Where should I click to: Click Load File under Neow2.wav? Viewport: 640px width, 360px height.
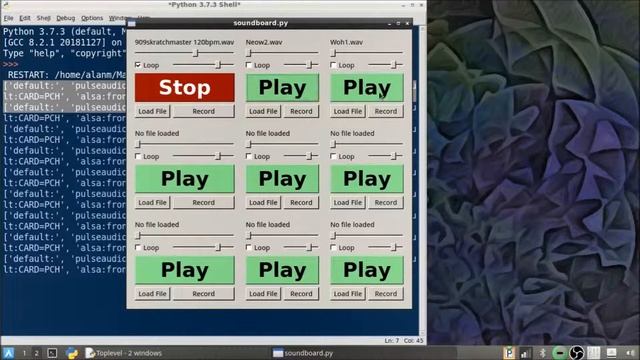click(x=263, y=111)
